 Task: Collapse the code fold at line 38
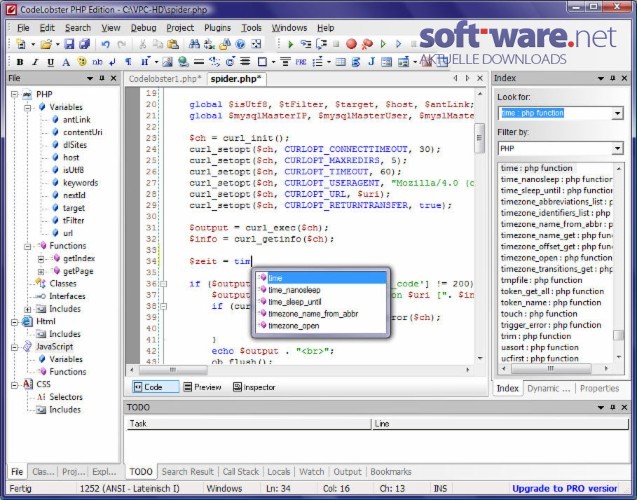coord(163,306)
